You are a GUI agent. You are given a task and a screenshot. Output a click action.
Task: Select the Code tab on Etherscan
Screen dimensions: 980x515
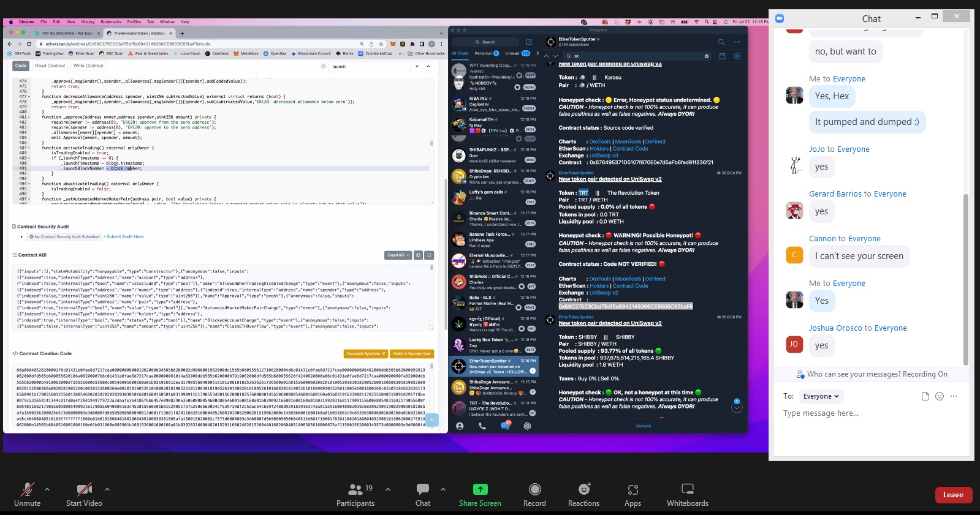(21, 66)
